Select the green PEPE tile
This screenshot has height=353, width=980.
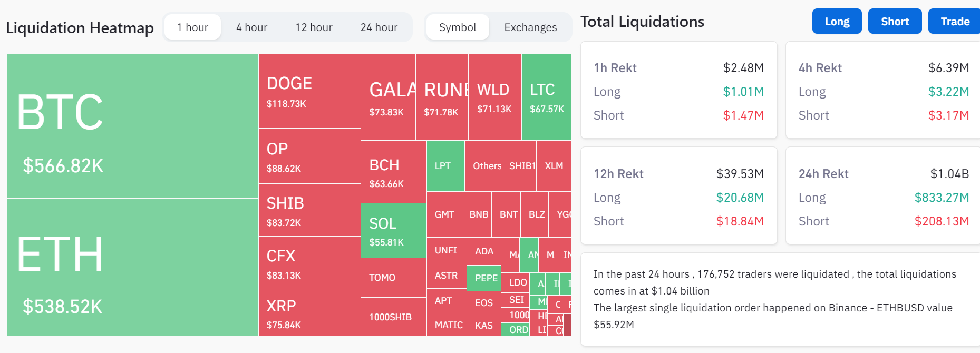coord(483,278)
